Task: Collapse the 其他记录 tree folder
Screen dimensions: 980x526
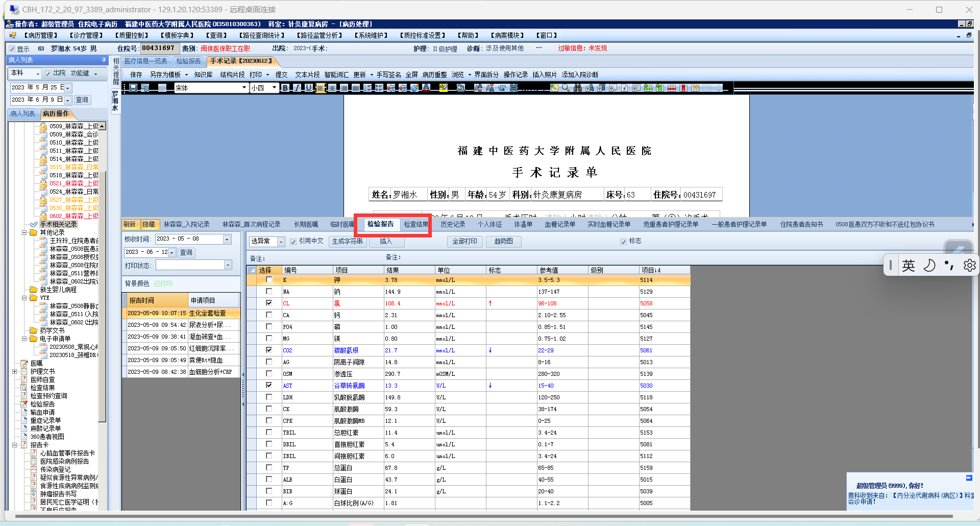Action: point(24,232)
